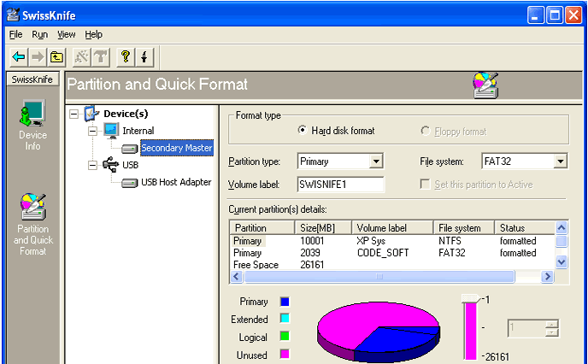Click the partition wizard toolbar icon
The width and height of the screenshot is (588, 364).
81,57
